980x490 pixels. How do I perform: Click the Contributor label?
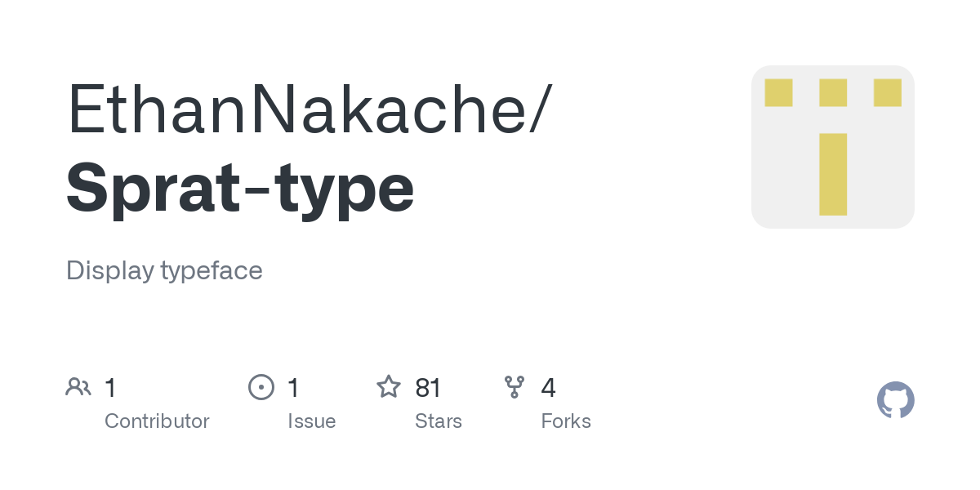coord(157,421)
